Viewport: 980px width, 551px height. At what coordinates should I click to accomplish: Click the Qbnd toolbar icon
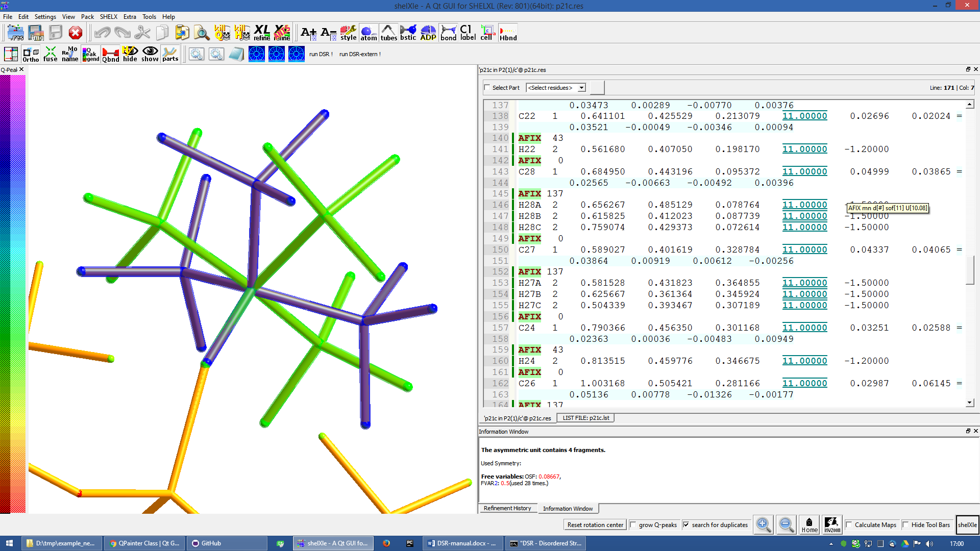[x=110, y=54]
